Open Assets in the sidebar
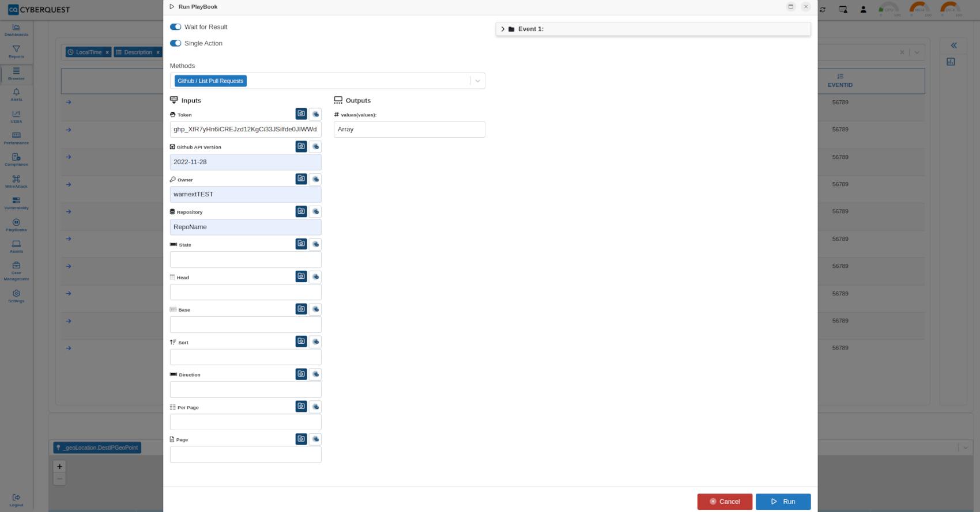980x512 pixels. coord(16,247)
